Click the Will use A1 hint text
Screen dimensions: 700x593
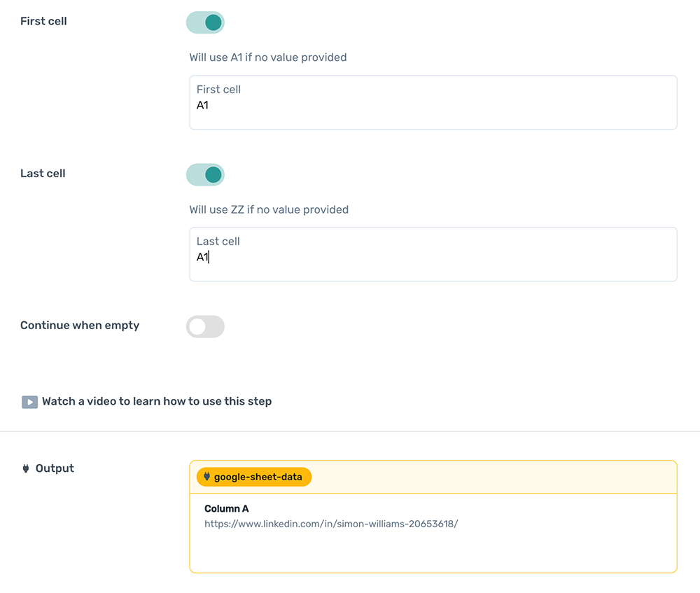pyautogui.click(x=268, y=57)
